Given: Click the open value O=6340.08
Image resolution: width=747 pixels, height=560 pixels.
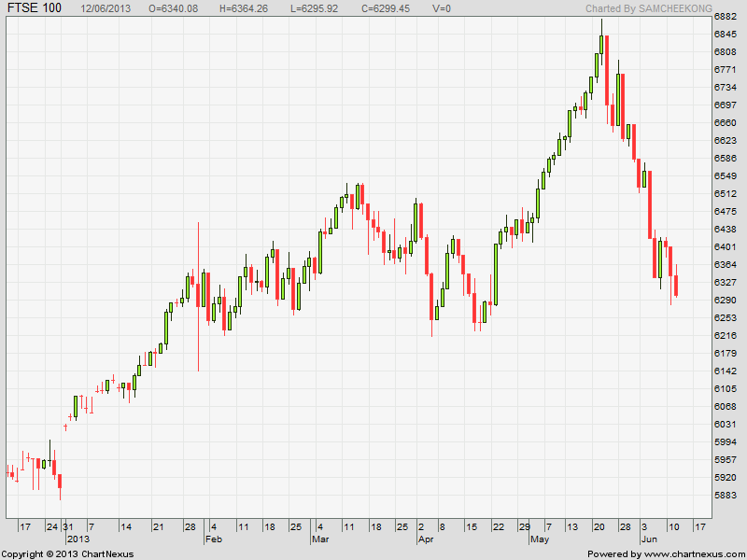Looking at the screenshot, I should point(174,8).
